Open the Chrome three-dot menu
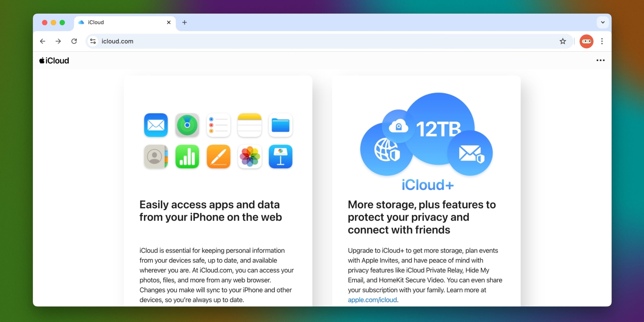Image resolution: width=644 pixels, height=322 pixels. tap(602, 41)
